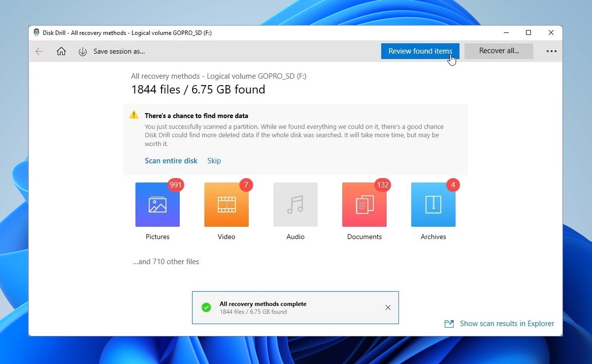
Task: Open Show scan results in Explorer
Action: click(507, 324)
